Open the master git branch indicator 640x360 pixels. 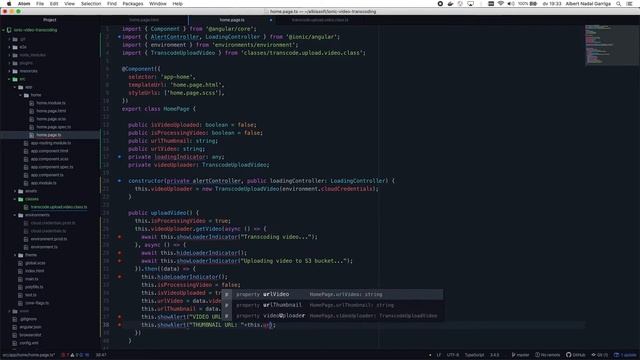[x=520, y=355]
